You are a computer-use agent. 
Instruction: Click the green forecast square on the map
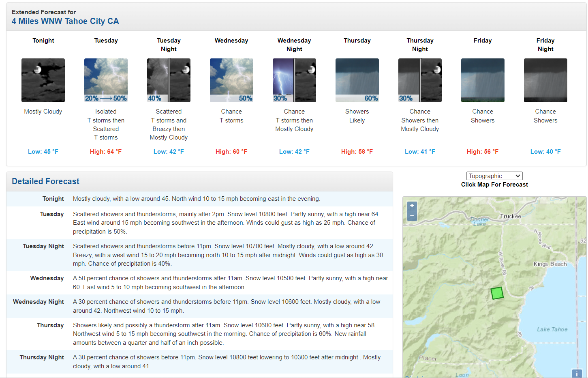497,293
